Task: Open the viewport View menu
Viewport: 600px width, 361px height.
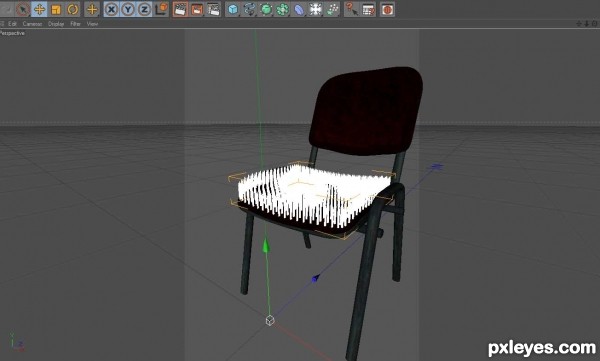Action: (92, 24)
